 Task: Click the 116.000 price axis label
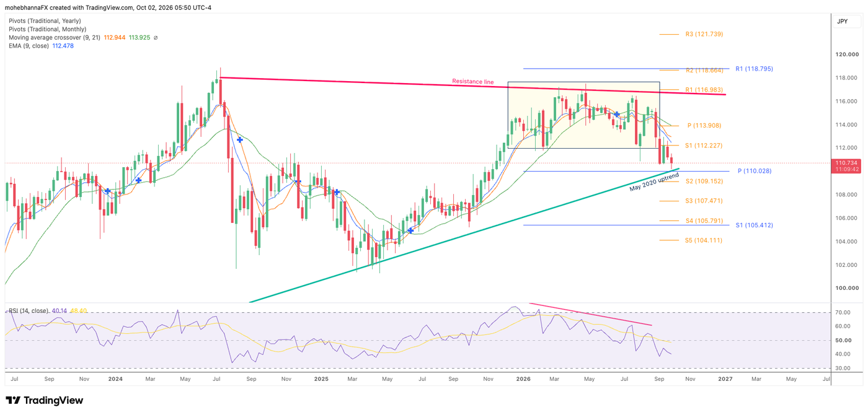[847, 101]
